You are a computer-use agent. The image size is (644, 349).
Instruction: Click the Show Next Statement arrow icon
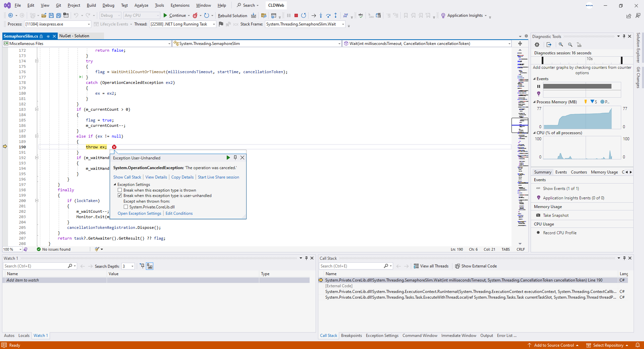click(314, 15)
